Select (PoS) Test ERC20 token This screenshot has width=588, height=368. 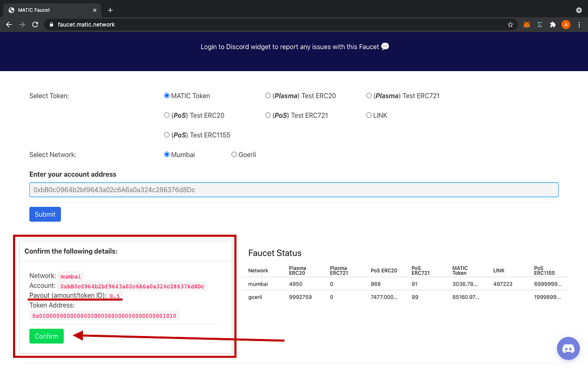click(167, 115)
